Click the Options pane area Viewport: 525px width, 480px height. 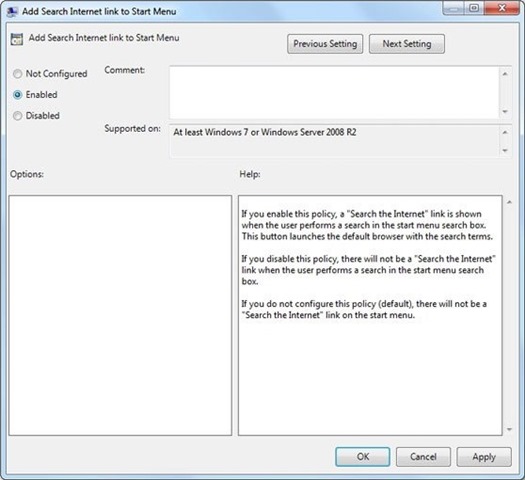120,315
